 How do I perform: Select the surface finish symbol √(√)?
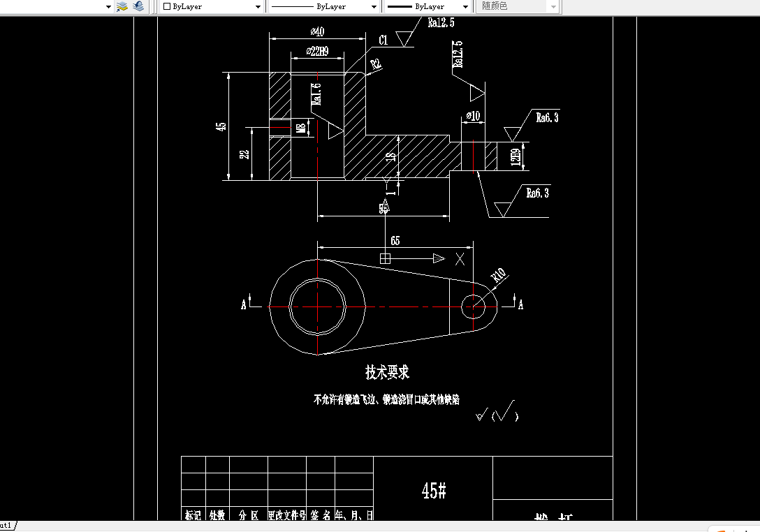(497, 412)
